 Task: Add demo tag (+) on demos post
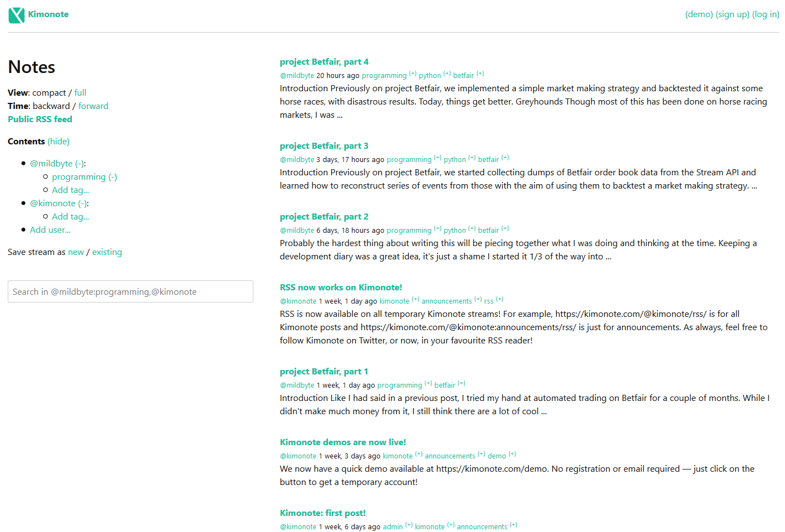[512, 454]
